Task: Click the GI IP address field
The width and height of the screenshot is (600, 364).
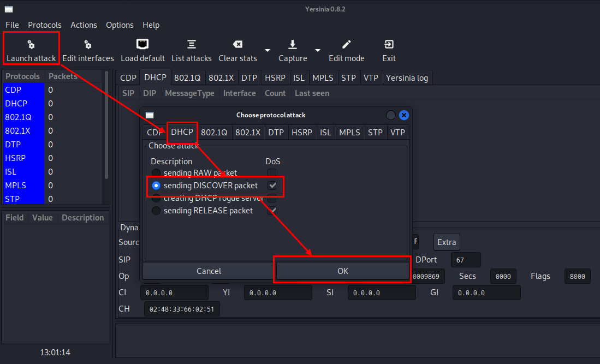Action: (x=487, y=293)
